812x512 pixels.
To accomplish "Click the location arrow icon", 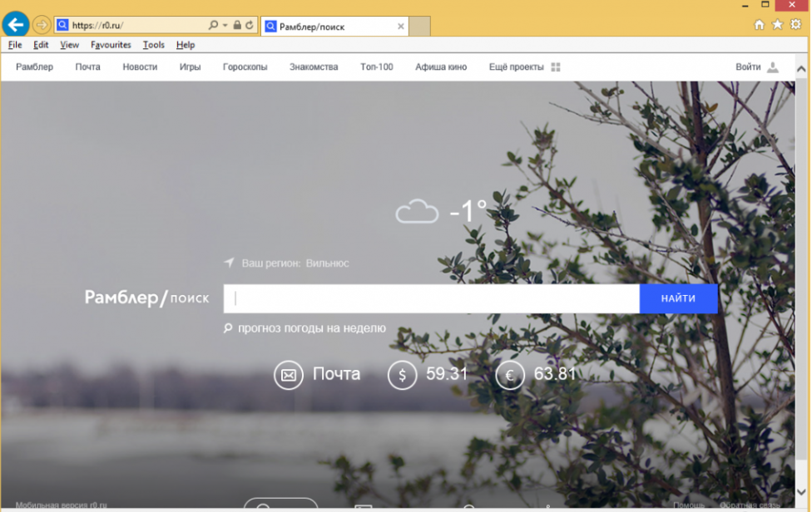I will 229,263.
